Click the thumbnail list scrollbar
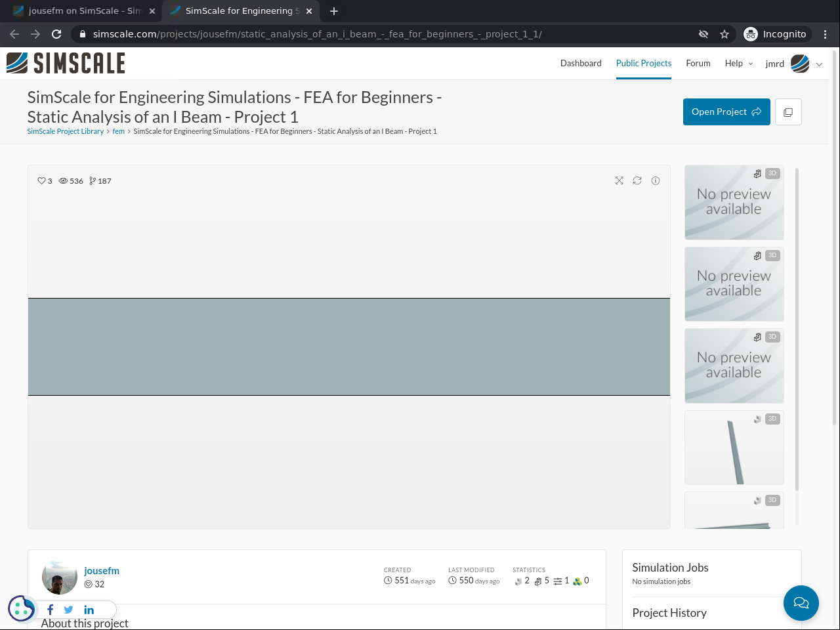Image resolution: width=840 pixels, height=630 pixels. tap(797, 329)
